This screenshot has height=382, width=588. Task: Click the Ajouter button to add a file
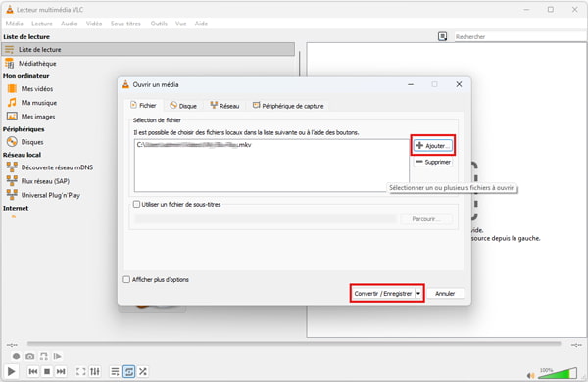(x=433, y=145)
